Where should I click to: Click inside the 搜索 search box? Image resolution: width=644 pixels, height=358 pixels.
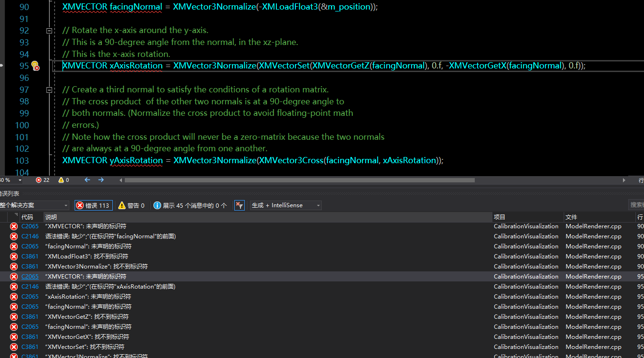coord(637,205)
